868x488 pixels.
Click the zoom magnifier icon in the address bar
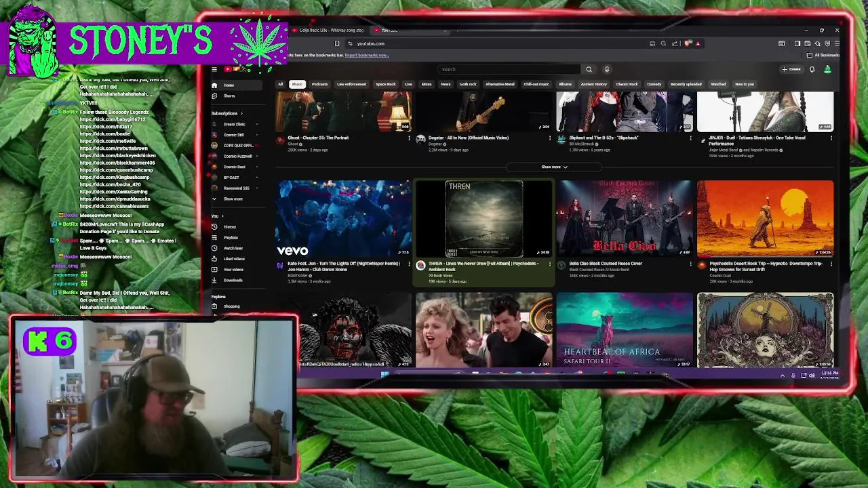(663, 43)
